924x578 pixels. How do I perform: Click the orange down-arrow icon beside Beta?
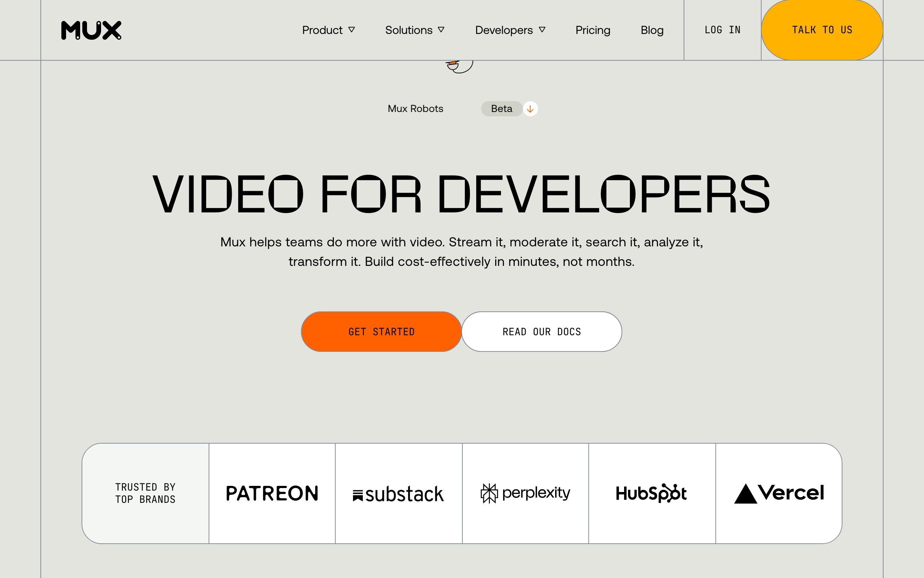coord(530,109)
